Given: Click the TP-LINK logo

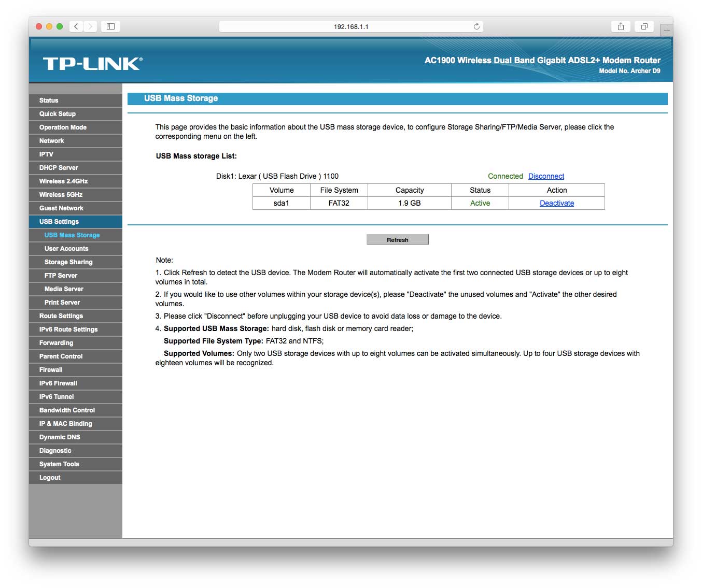Looking at the screenshot, I should 92,64.
